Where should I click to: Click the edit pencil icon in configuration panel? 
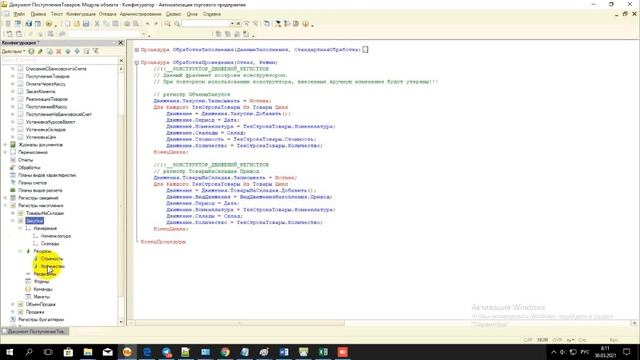[x=40, y=51]
